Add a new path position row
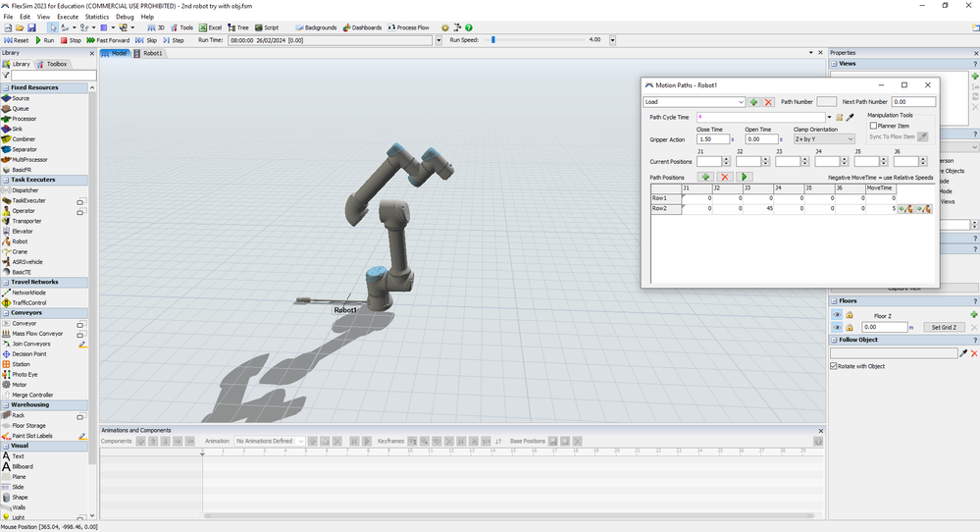Image resolution: width=980 pixels, height=532 pixels. (705, 177)
